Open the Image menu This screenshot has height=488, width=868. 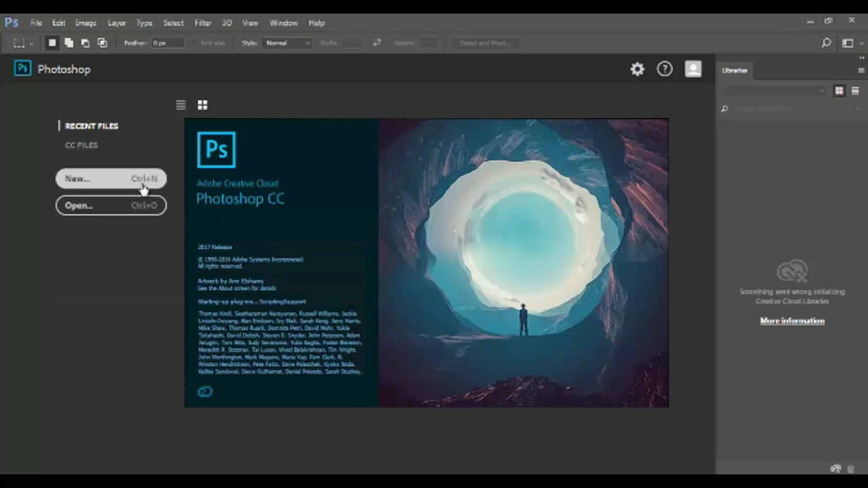coord(86,23)
